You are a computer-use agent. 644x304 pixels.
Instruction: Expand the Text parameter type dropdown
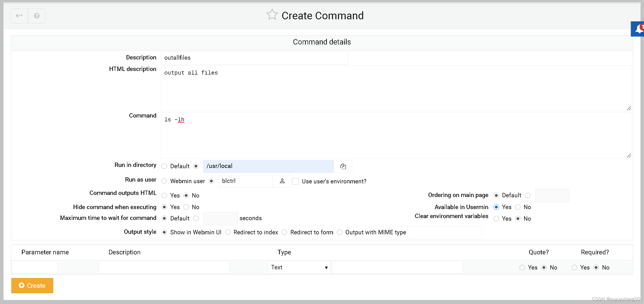[x=299, y=267]
